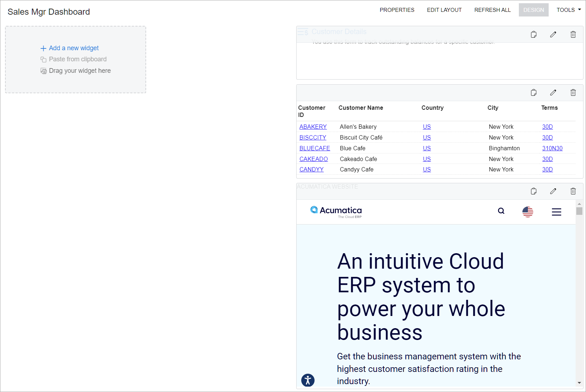Viewport: 586px width, 392px height.
Task: Edit the Customer Details widget
Action: 553,34
